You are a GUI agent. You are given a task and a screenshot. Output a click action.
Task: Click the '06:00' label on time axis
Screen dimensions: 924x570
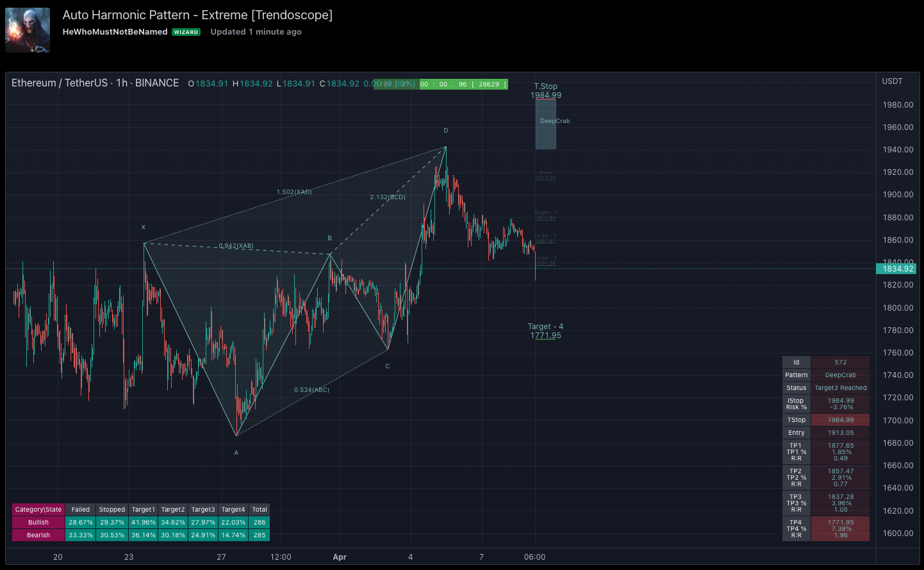tap(535, 557)
